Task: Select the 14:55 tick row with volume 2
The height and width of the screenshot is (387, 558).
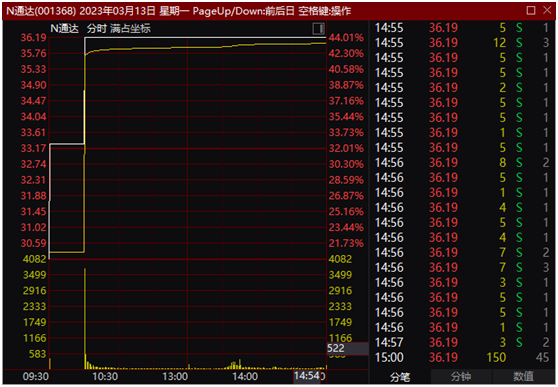Action: point(462,88)
